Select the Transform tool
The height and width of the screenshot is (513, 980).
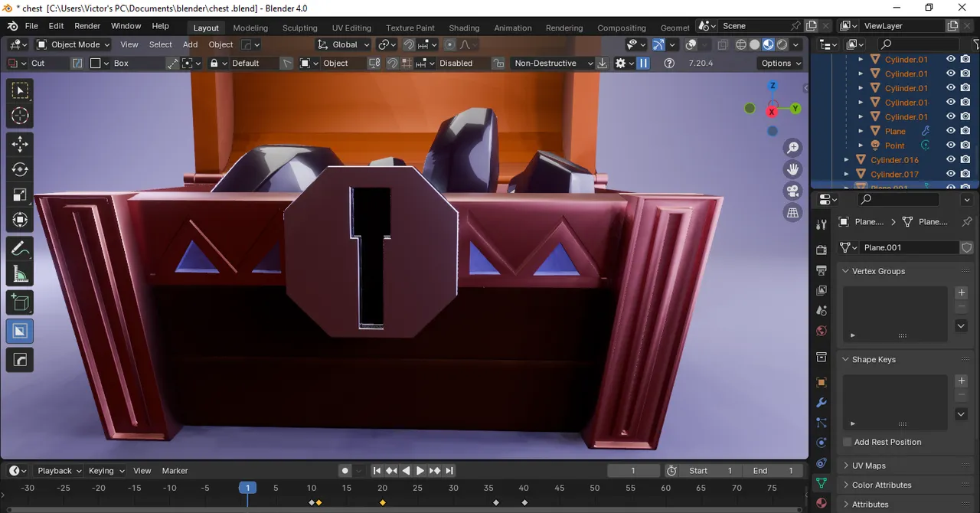click(x=20, y=221)
